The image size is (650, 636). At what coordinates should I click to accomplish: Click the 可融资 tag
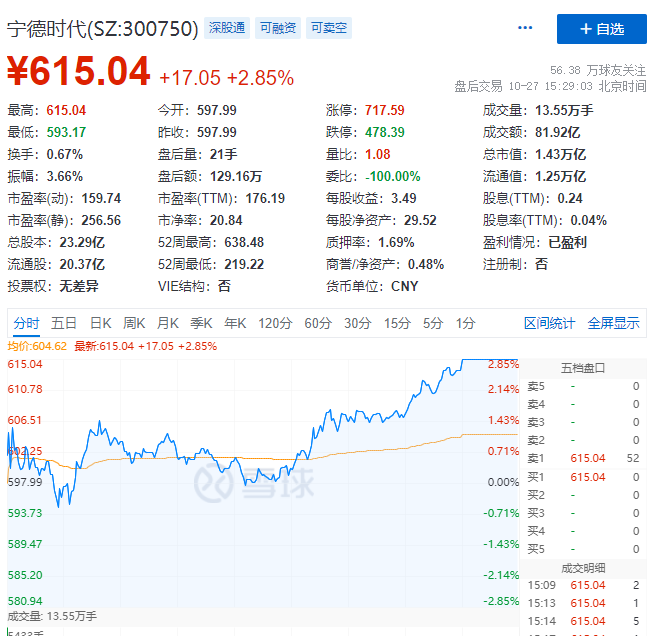(x=277, y=28)
